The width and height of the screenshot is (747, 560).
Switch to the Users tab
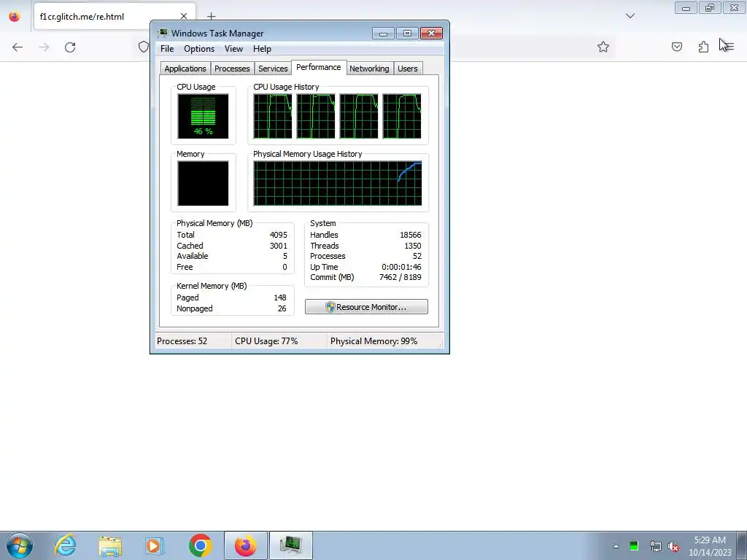(x=407, y=69)
